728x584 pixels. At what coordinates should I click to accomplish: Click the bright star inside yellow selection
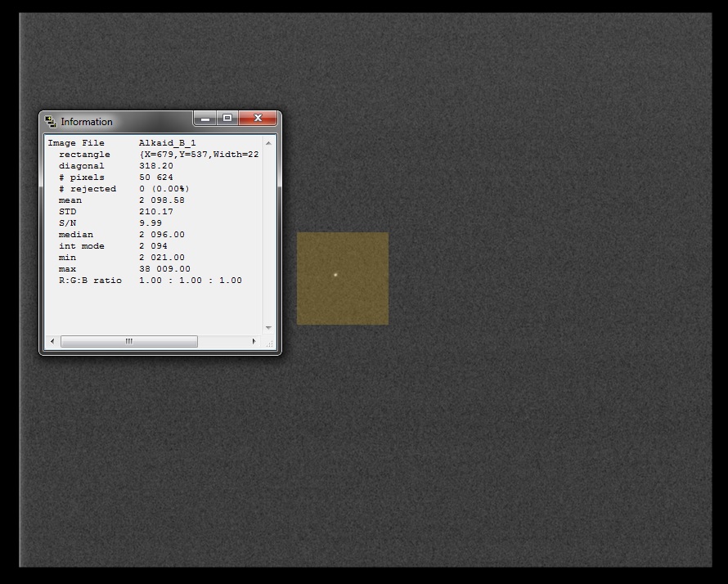coord(335,275)
